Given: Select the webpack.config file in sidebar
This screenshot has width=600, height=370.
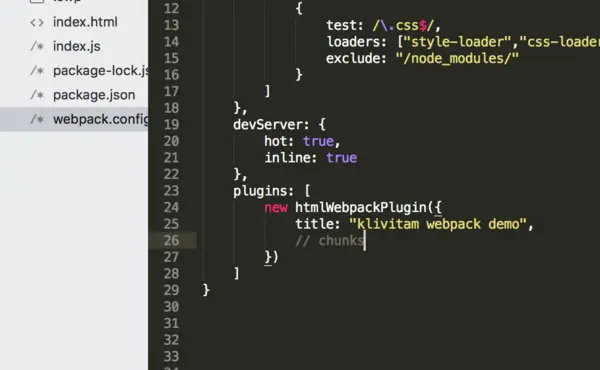Looking at the screenshot, I should (x=100, y=119).
